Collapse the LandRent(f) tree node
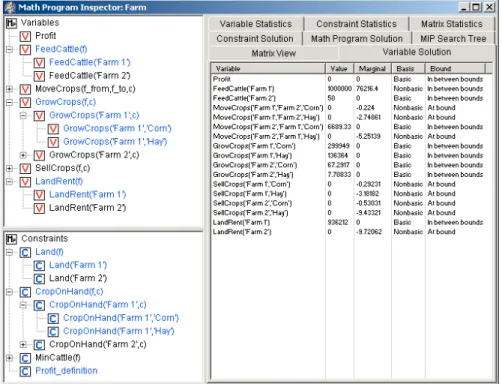The image size is (502, 384). [9, 182]
